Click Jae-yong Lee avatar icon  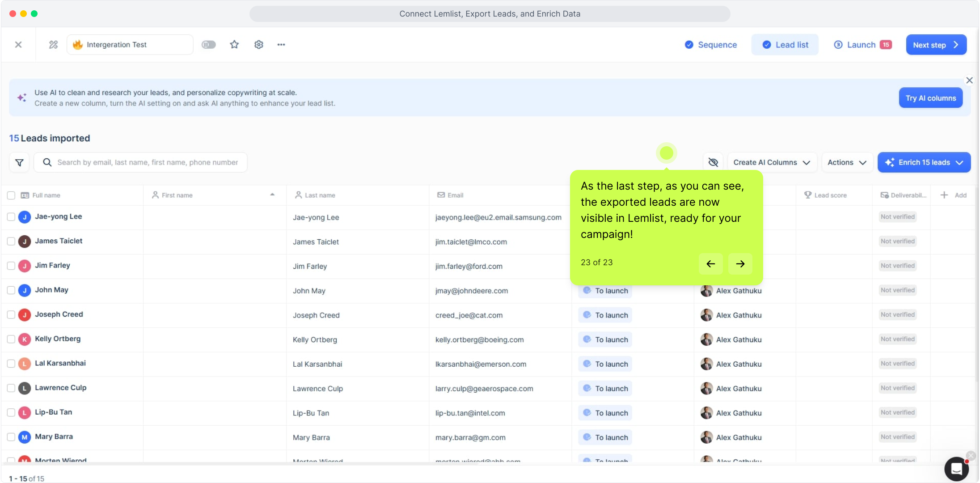click(x=25, y=217)
